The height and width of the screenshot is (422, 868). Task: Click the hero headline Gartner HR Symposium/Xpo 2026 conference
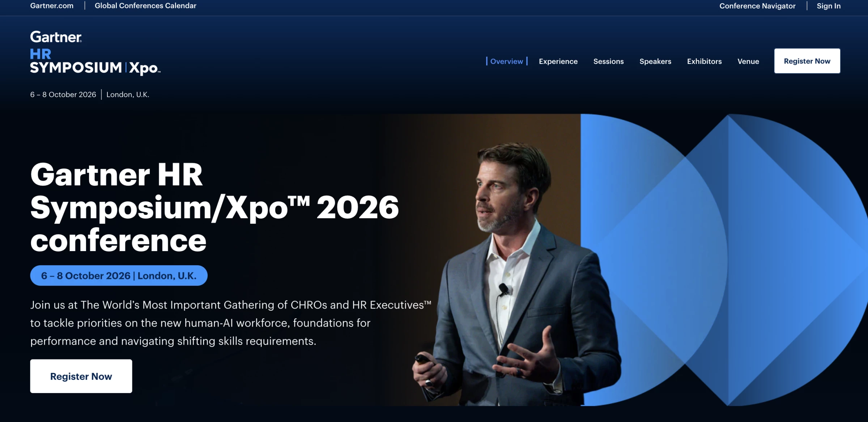point(214,207)
